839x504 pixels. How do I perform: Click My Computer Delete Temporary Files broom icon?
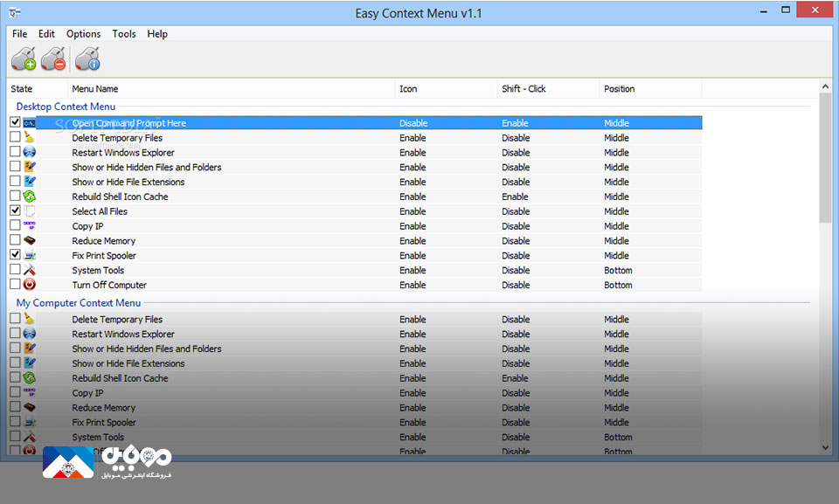point(30,319)
